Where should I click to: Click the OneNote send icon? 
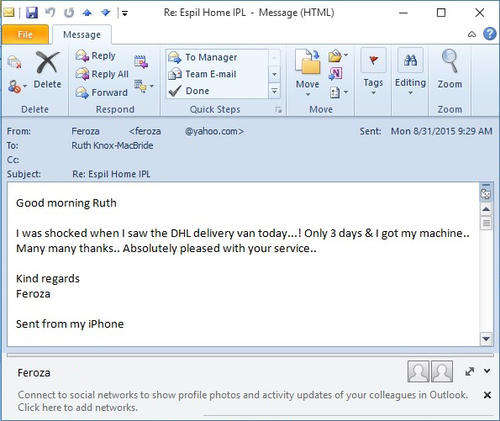pos(335,74)
